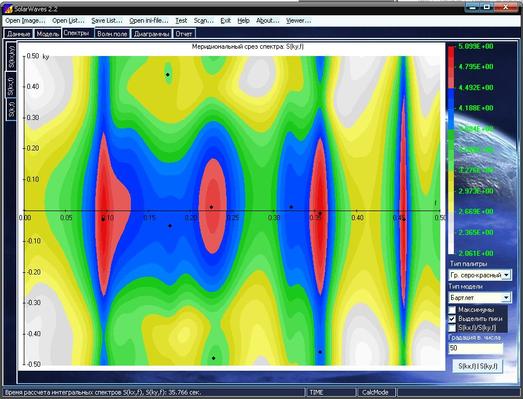Uncheck the Выделить пики checkbox
This screenshot has width=523, height=399.
point(452,319)
